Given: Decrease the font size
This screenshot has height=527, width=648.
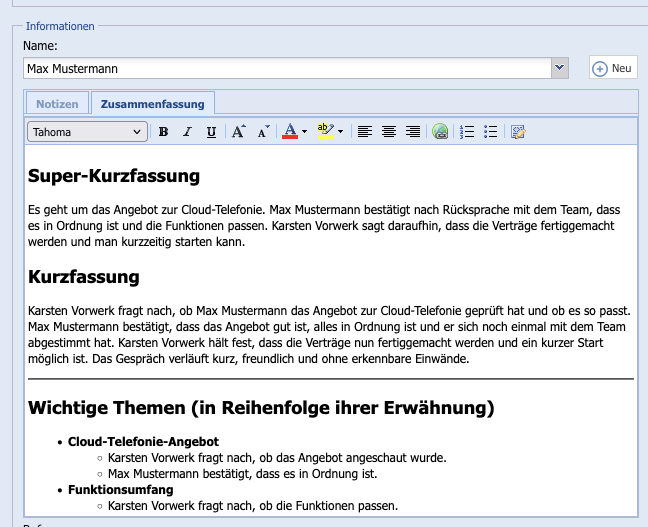Looking at the screenshot, I should point(262,132).
